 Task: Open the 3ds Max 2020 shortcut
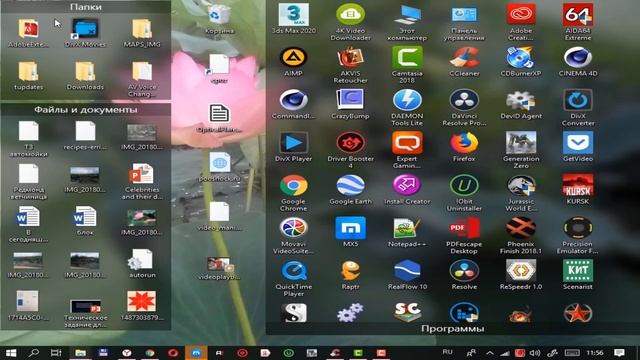pyautogui.click(x=293, y=15)
